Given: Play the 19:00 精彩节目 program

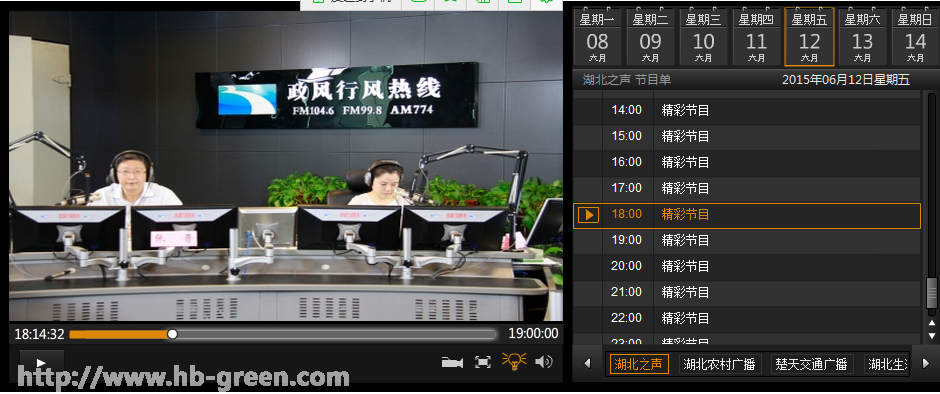Looking at the screenshot, I should (x=746, y=240).
